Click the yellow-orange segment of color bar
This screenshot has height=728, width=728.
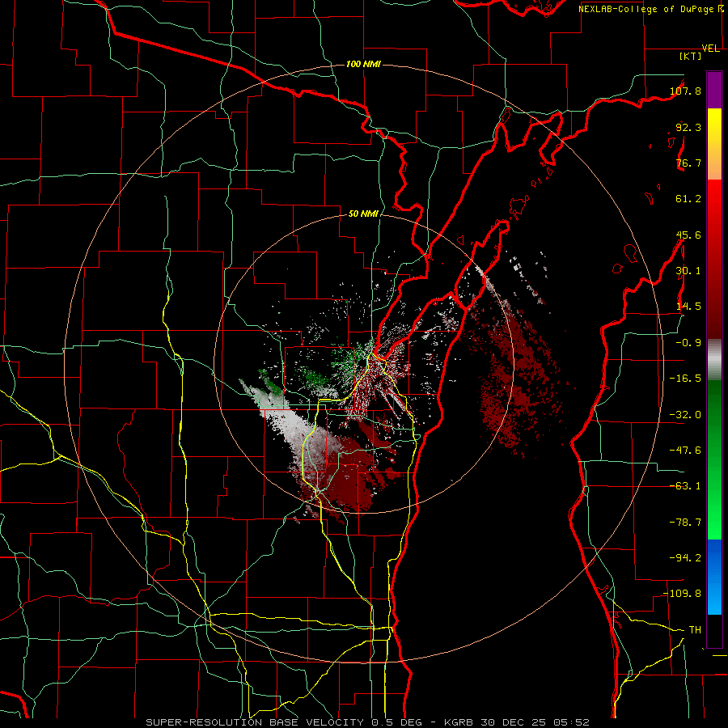pyautogui.click(x=714, y=144)
